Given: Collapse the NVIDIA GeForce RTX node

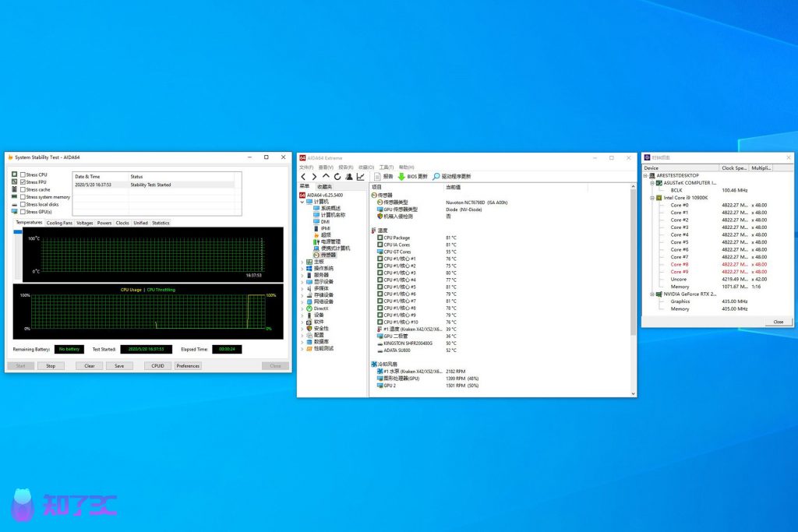Looking at the screenshot, I should [x=652, y=294].
